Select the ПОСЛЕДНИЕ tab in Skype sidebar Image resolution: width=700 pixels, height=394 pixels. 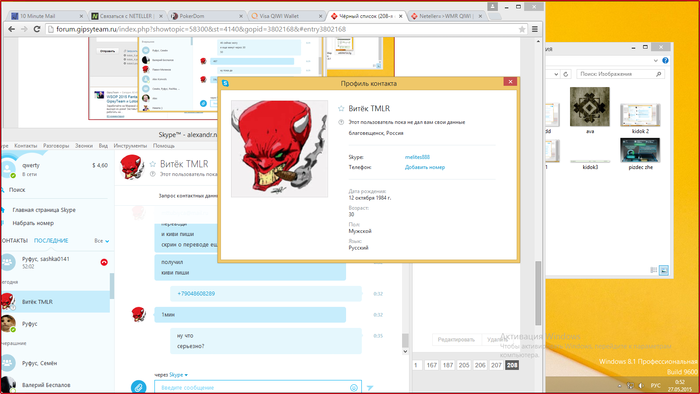[51, 241]
